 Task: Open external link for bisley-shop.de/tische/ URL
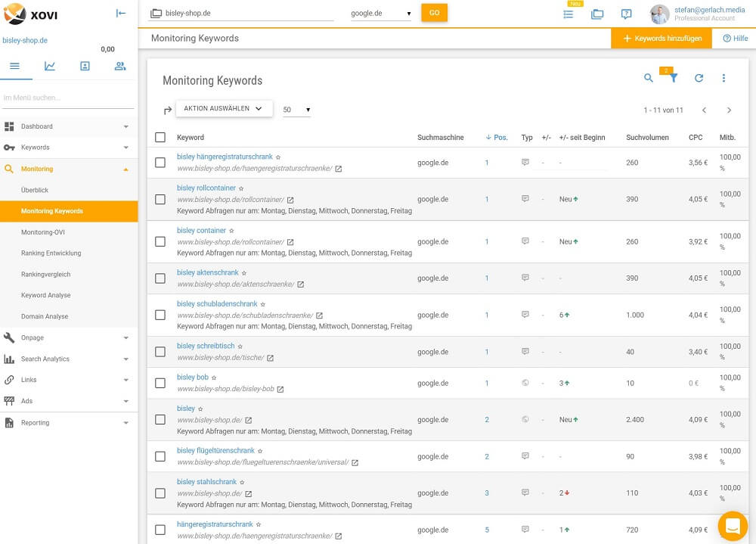click(270, 358)
